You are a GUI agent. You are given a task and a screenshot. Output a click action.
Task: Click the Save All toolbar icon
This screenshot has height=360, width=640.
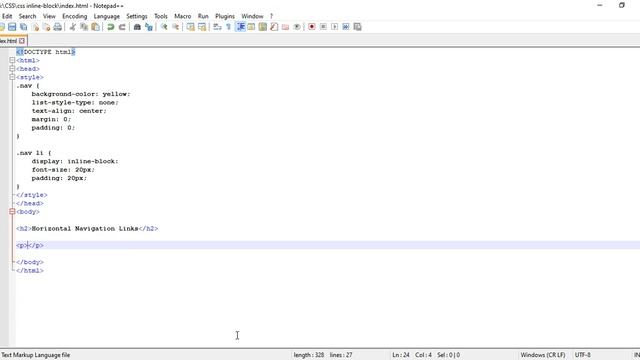click(24, 27)
